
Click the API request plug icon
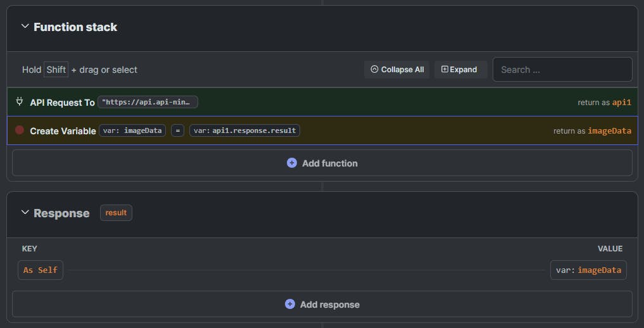click(20, 102)
